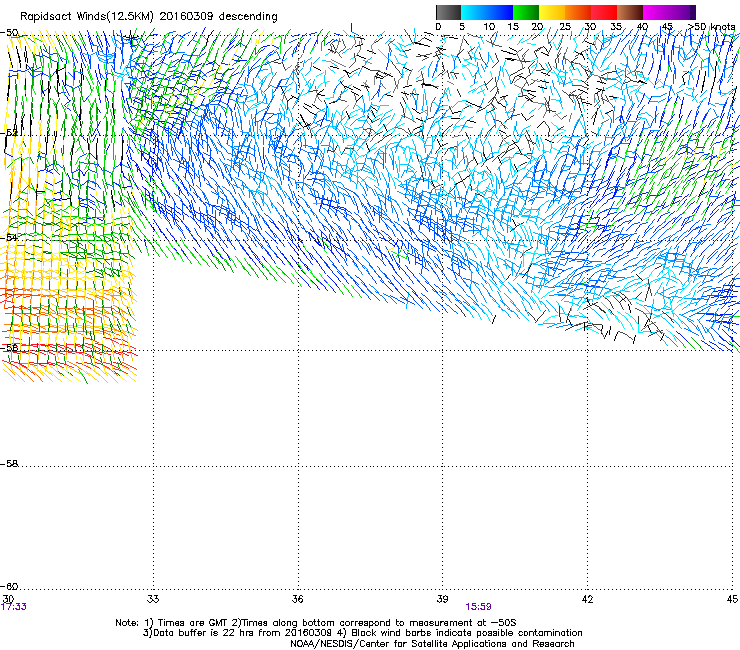Select the red 30-35 knots legend segment
This screenshot has width=740, height=650.
[x=604, y=12]
